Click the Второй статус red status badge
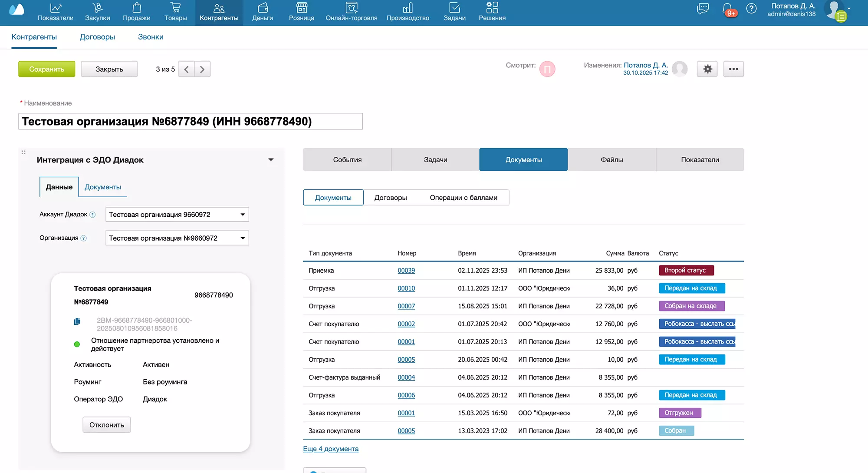 coord(686,270)
